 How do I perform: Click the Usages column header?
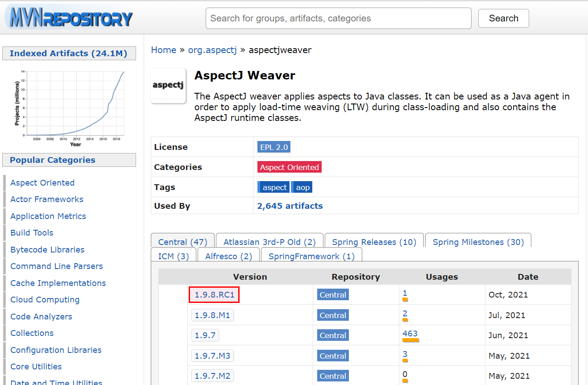(x=442, y=277)
